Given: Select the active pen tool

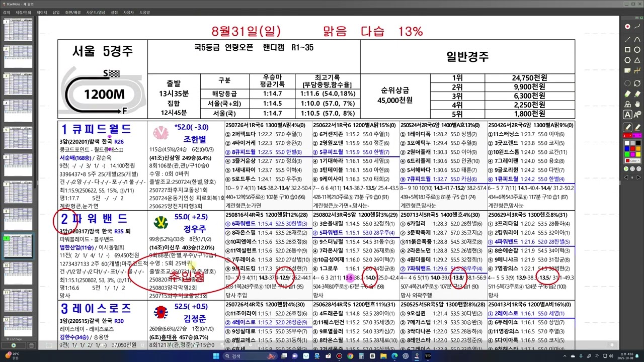Looking at the screenshot, I should [627, 126].
